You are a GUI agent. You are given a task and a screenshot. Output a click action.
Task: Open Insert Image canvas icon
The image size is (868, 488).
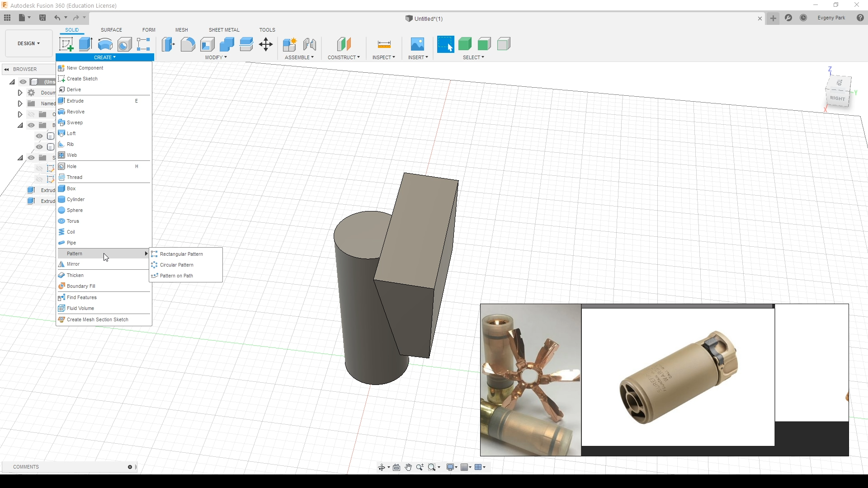(x=417, y=44)
